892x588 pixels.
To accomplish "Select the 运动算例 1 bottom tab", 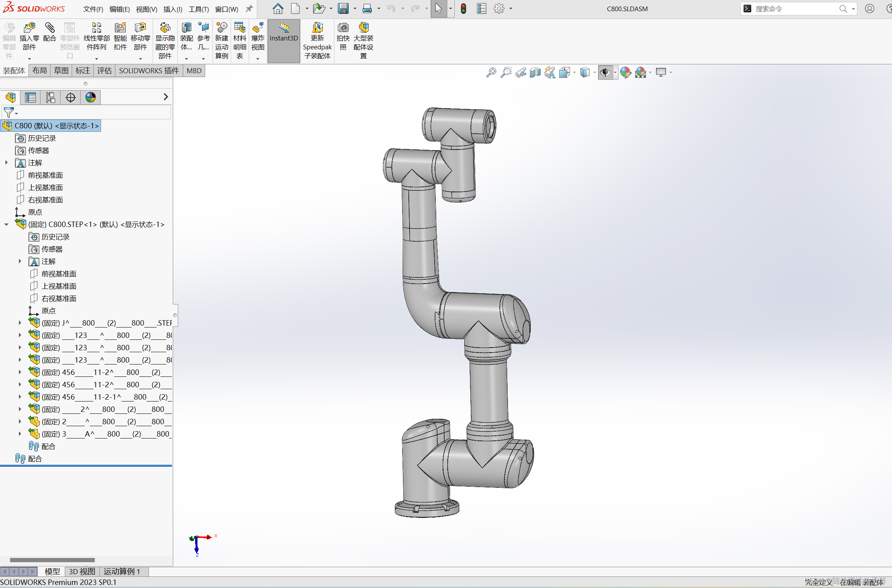I will pyautogui.click(x=121, y=571).
